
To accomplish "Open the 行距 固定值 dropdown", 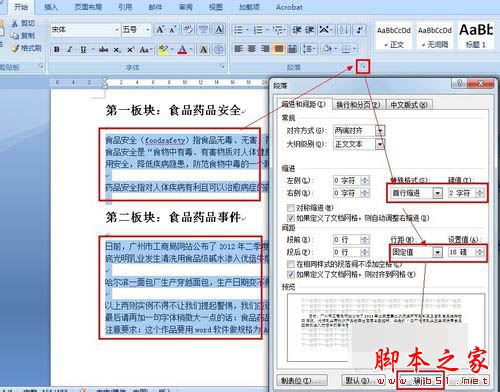I will tap(437, 252).
